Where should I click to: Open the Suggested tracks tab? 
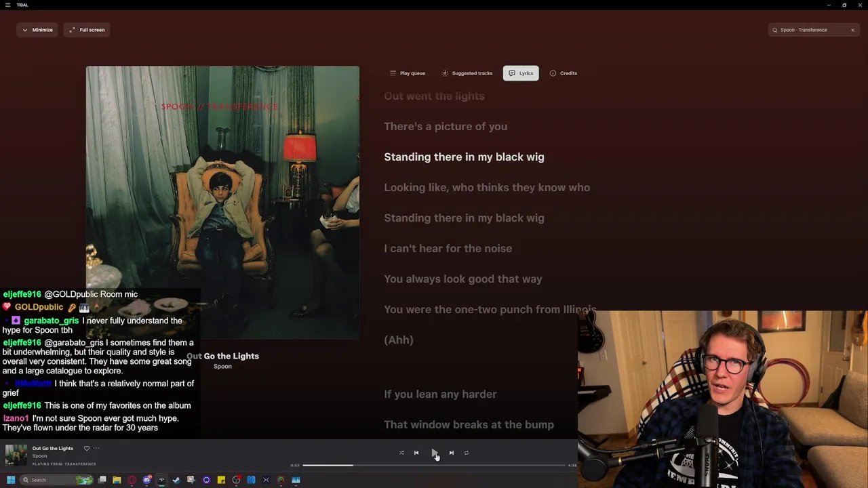467,73
